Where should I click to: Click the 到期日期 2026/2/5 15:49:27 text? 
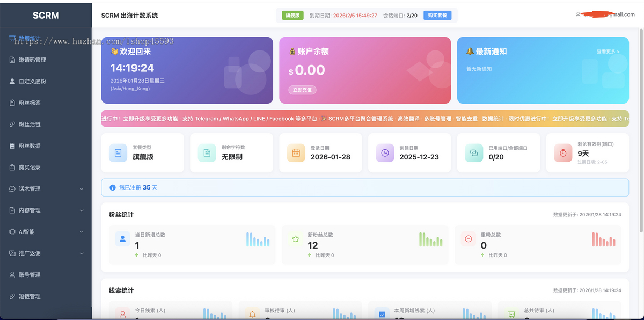(x=343, y=16)
